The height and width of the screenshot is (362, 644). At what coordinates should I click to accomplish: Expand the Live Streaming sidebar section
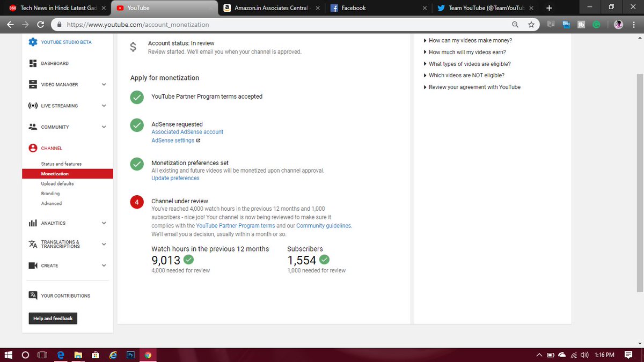click(104, 106)
